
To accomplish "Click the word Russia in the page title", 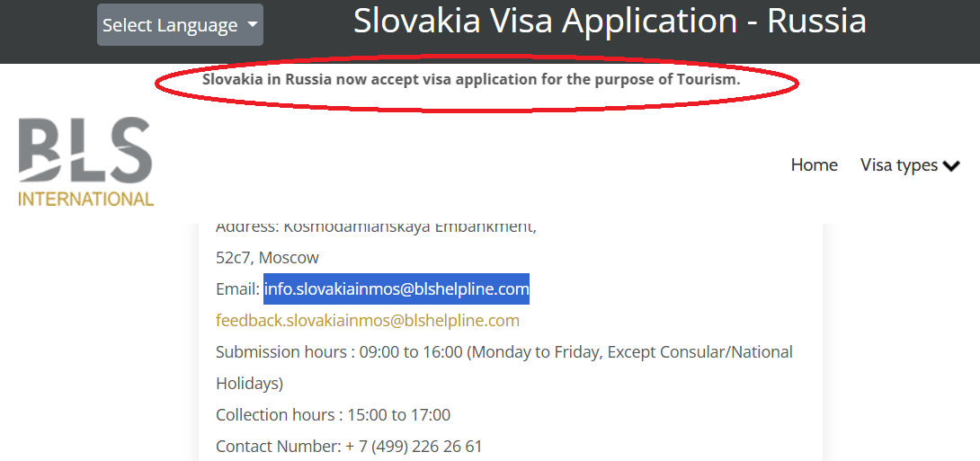I will (816, 22).
